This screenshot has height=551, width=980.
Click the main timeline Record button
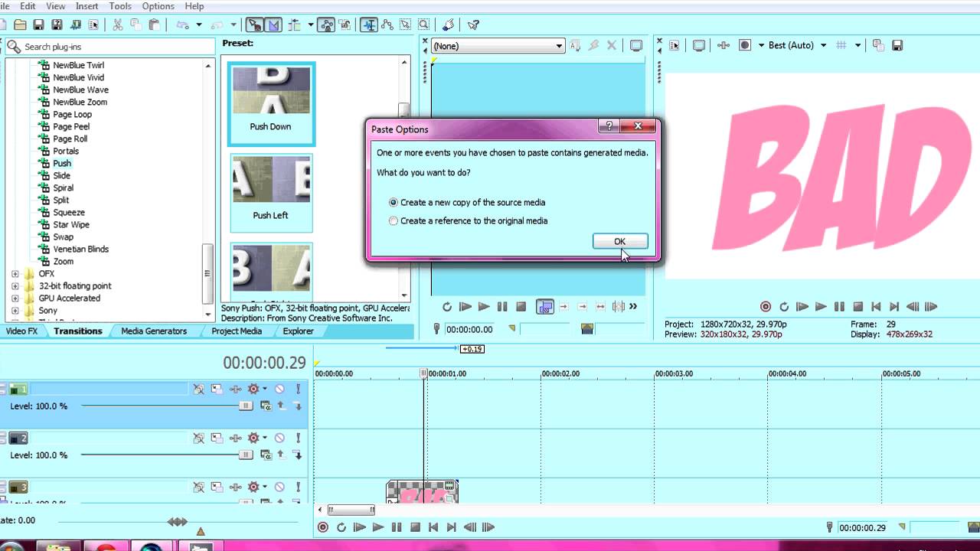coord(323,527)
